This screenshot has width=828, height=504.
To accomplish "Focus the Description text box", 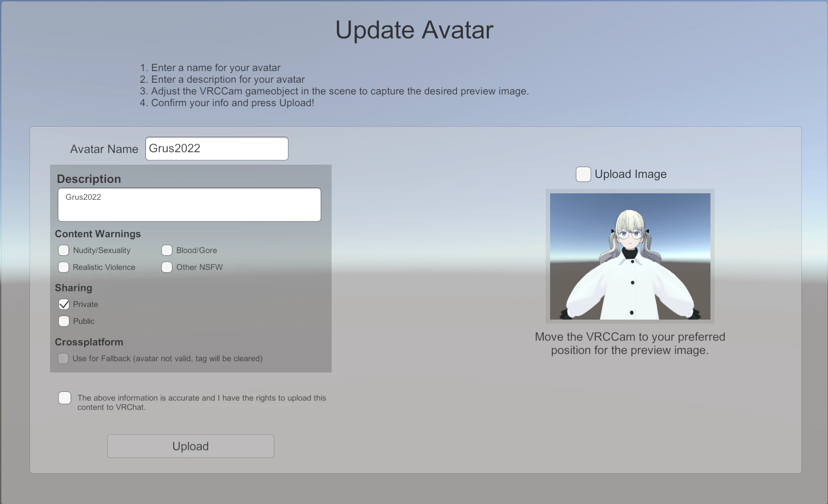I will click(x=189, y=205).
